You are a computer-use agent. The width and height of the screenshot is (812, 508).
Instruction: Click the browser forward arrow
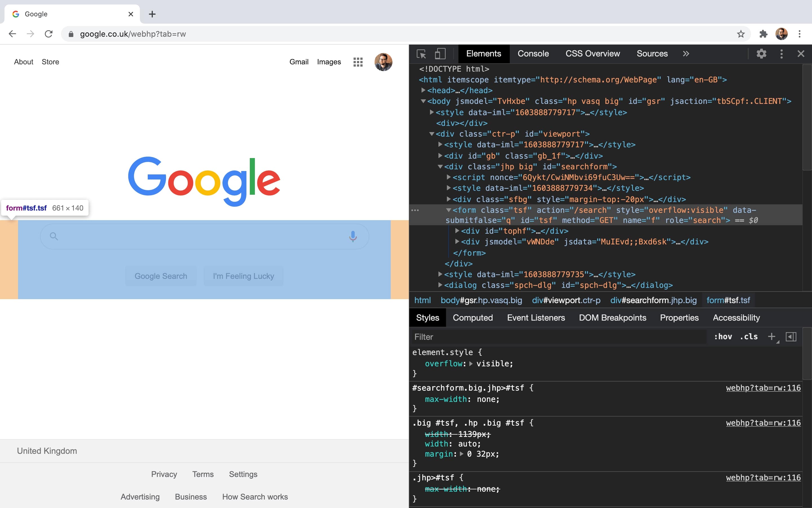(30, 34)
